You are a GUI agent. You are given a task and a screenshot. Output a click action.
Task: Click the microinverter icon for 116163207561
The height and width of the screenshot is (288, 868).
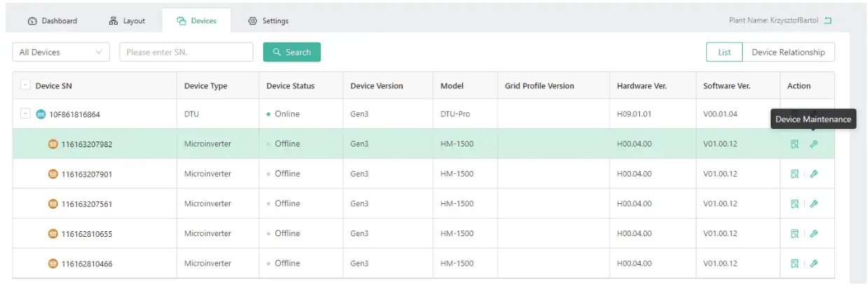(x=52, y=204)
